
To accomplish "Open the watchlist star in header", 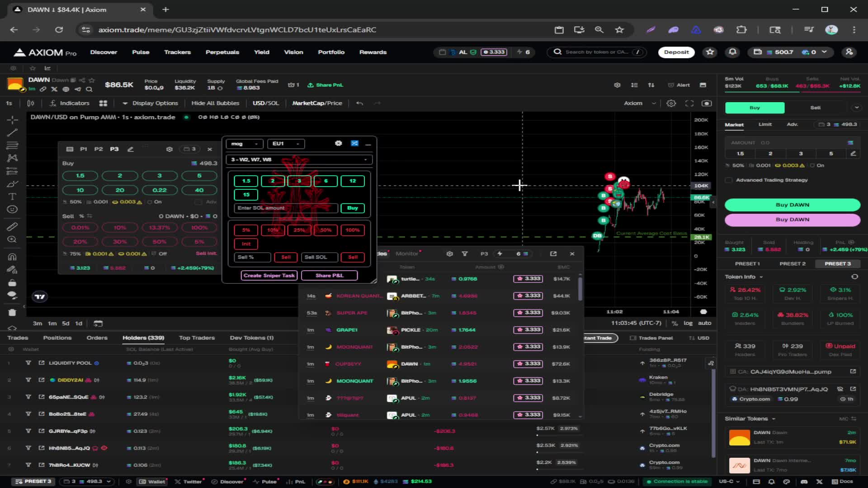I will point(710,52).
